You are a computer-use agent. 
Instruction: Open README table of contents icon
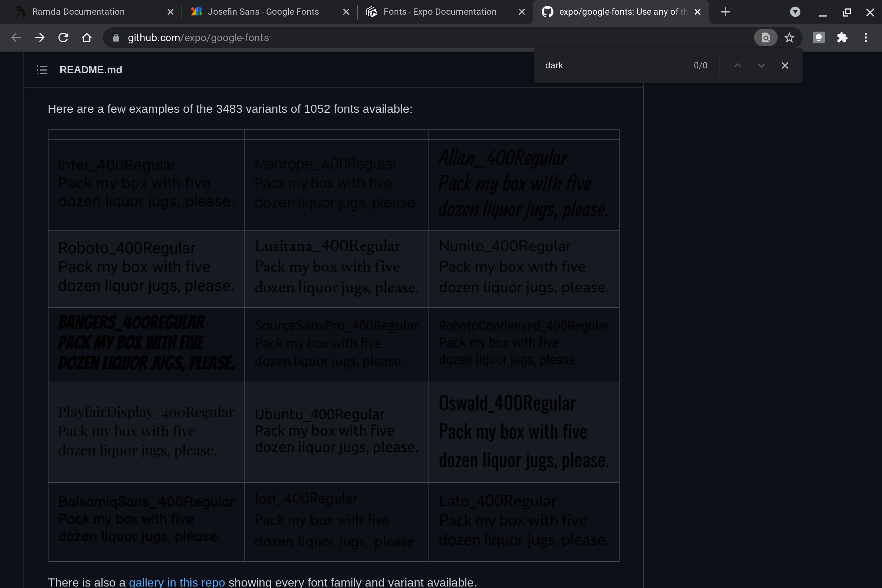click(42, 70)
